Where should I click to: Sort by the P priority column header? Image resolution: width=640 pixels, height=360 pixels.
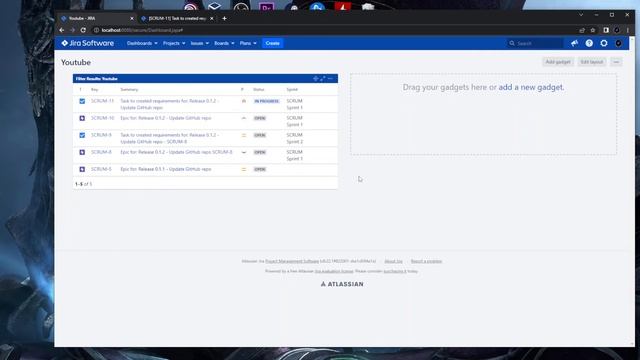pyautogui.click(x=242, y=89)
